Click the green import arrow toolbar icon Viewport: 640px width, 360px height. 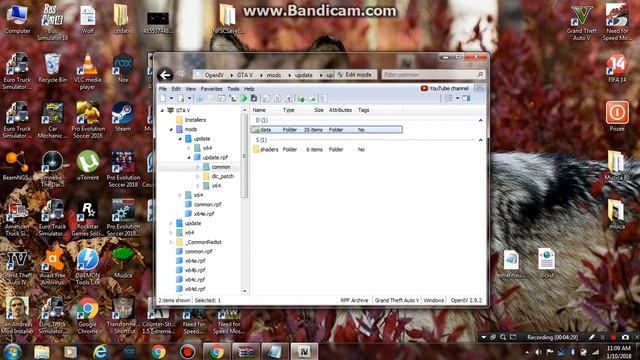point(301,98)
